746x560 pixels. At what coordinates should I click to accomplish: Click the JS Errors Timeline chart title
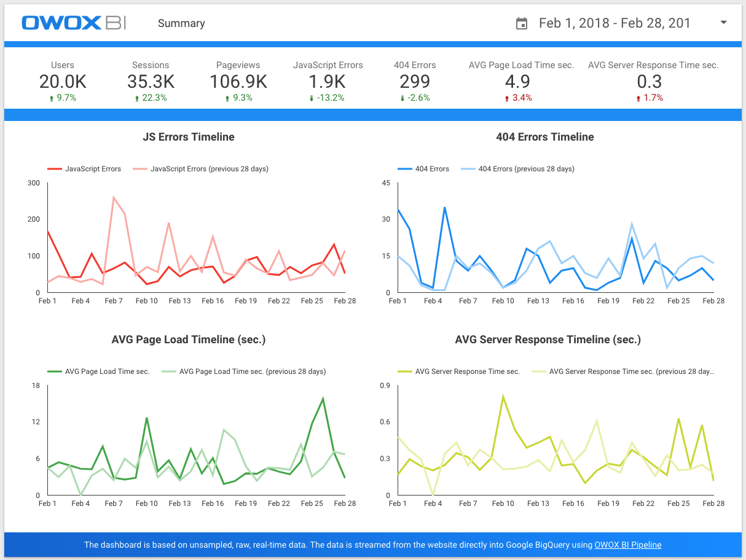[189, 137]
